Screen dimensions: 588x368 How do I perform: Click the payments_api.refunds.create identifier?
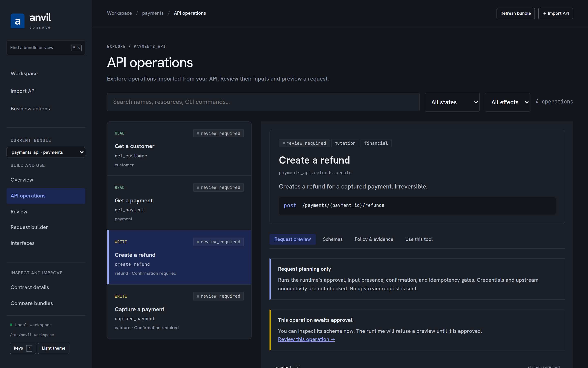[x=315, y=173]
